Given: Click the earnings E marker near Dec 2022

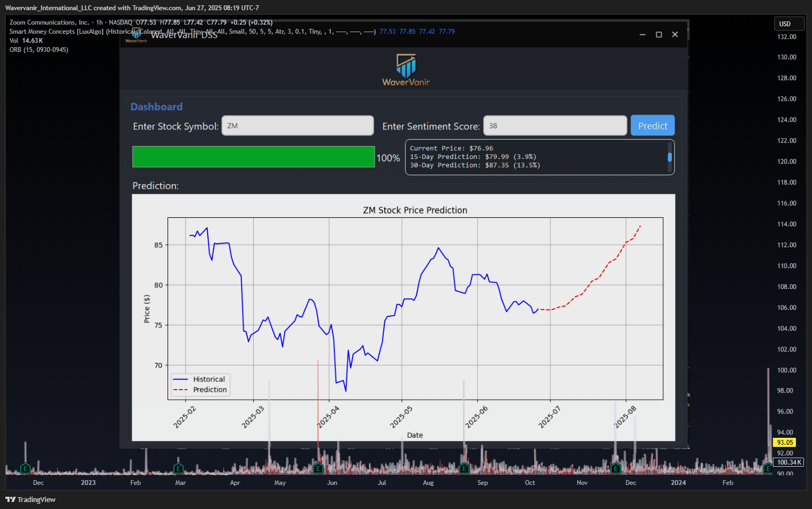Looking at the screenshot, I should coord(25,469).
